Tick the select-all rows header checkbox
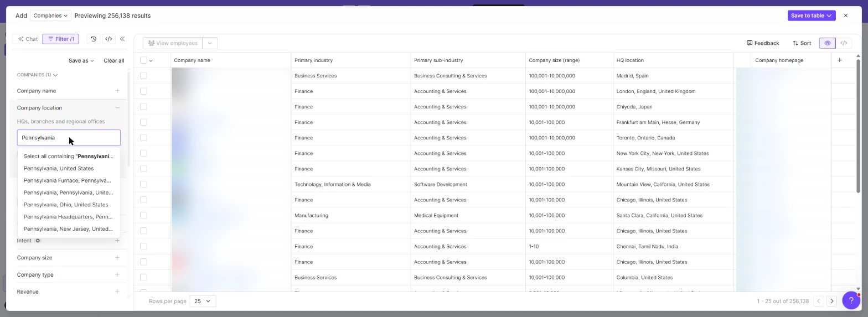 [144, 60]
